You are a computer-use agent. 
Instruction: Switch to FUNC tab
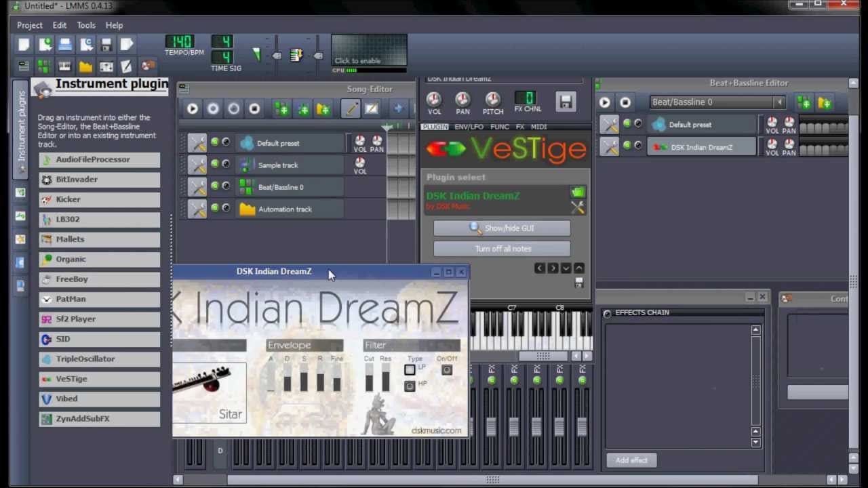pos(500,127)
